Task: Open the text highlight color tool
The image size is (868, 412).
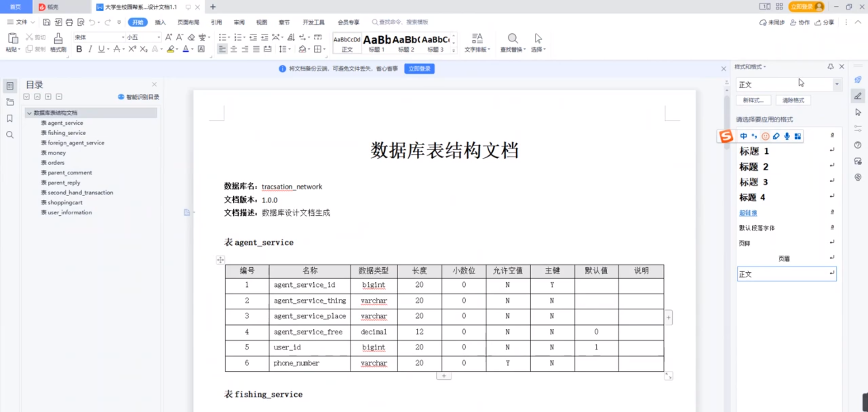Action: point(170,49)
